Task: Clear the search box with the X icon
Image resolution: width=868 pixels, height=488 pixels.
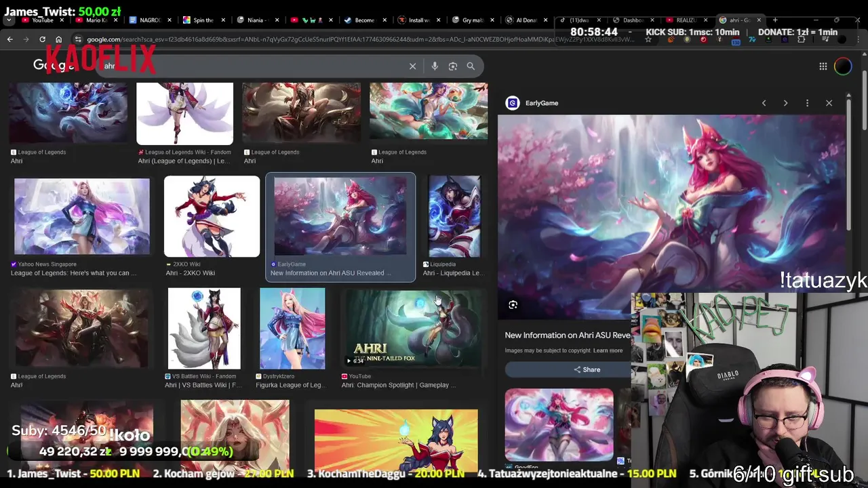Action: tap(412, 66)
